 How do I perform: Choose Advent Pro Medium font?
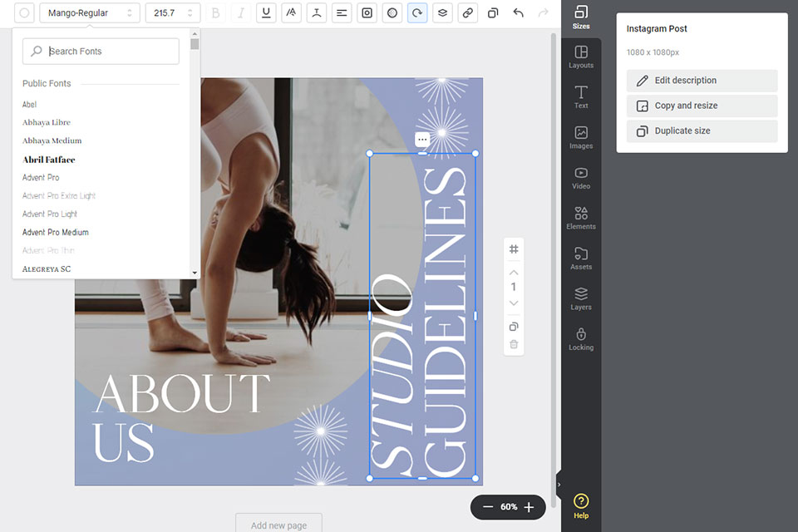click(56, 233)
